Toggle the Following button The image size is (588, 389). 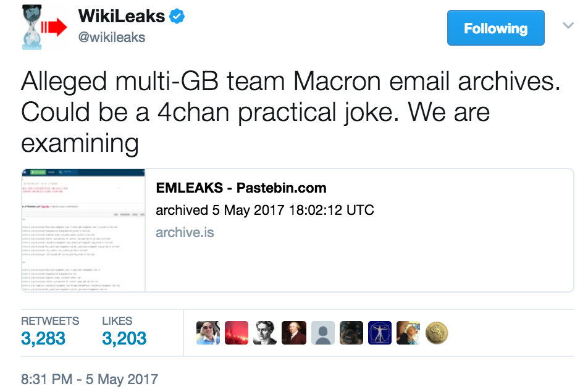pyautogui.click(x=495, y=28)
